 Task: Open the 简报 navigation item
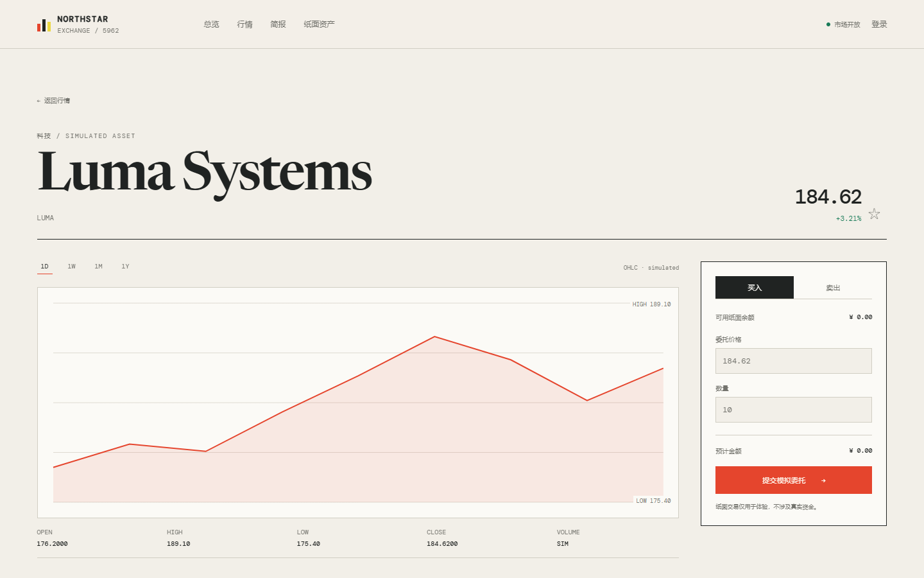278,24
